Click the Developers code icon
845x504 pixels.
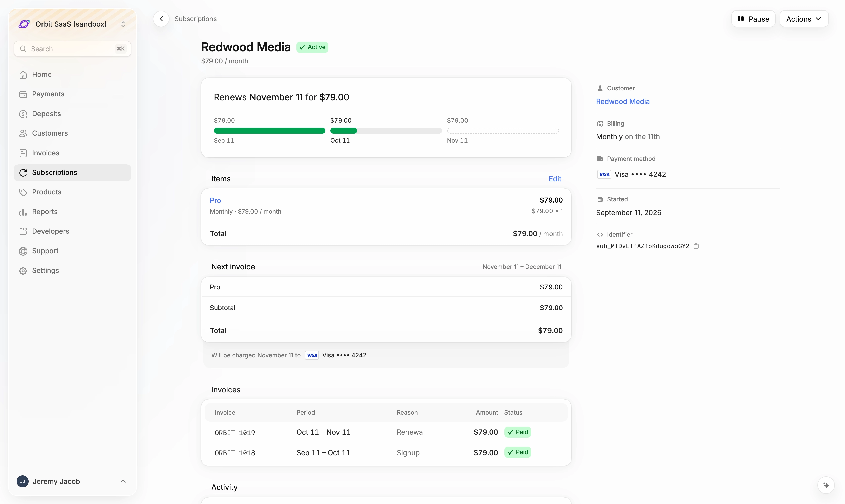click(23, 232)
